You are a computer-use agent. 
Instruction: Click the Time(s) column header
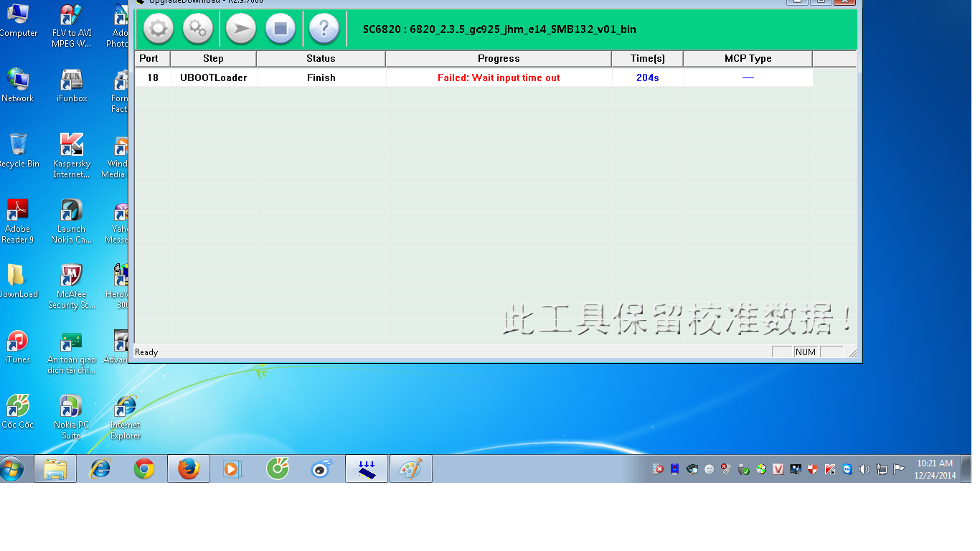(647, 58)
